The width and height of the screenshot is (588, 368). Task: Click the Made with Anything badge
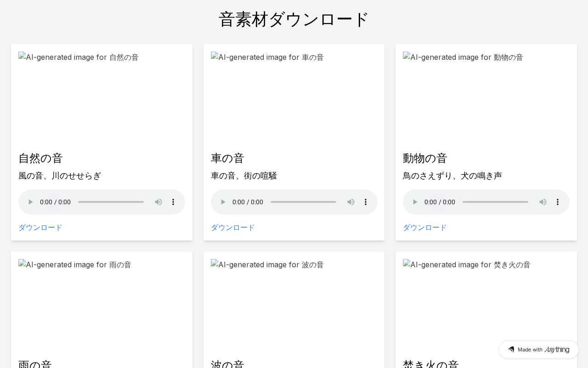(x=538, y=350)
